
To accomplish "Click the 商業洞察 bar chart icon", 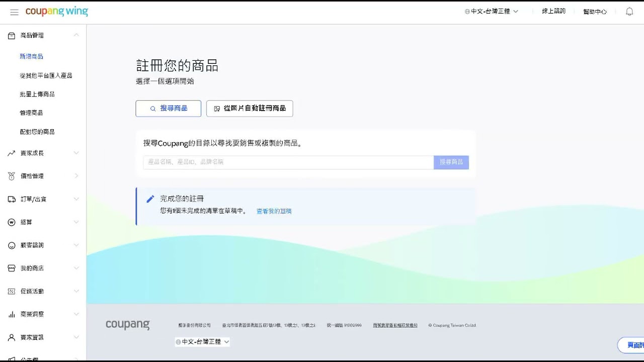I will pos(12,314).
